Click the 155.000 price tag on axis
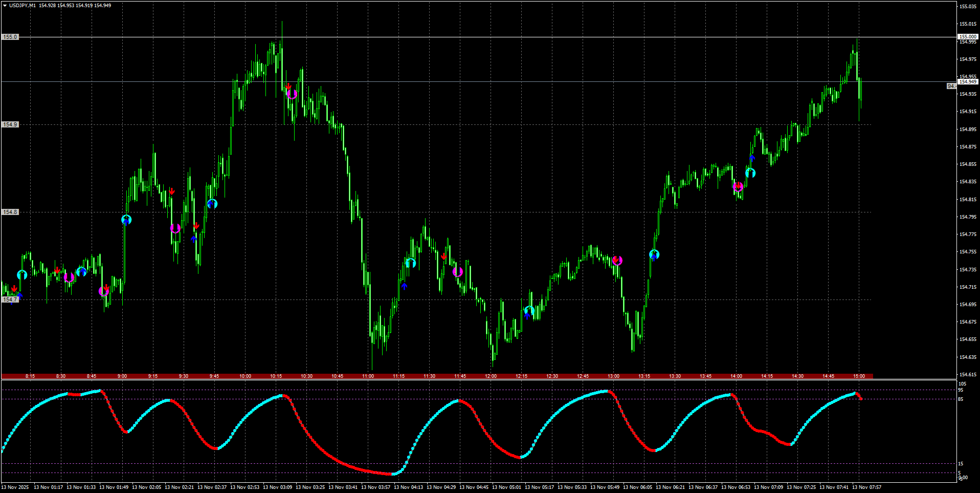The image size is (980, 493). tap(967, 37)
